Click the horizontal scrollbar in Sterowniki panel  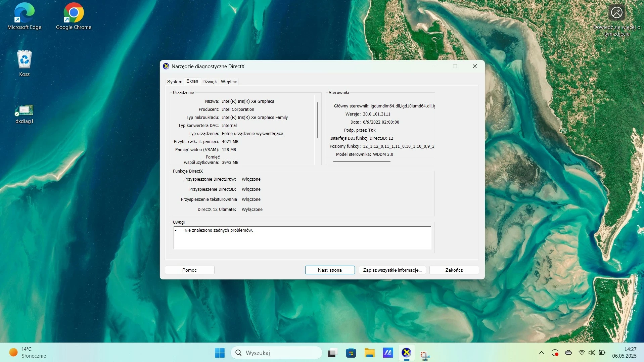click(x=362, y=162)
